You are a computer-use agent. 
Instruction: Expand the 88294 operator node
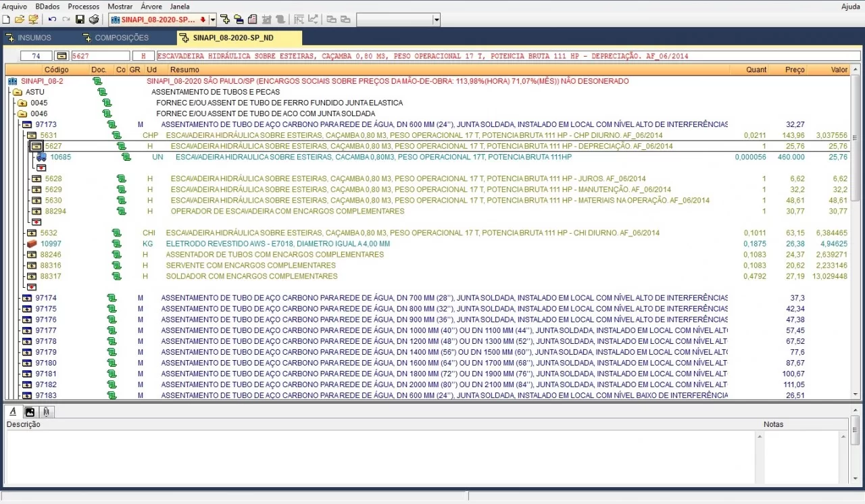[36, 211]
